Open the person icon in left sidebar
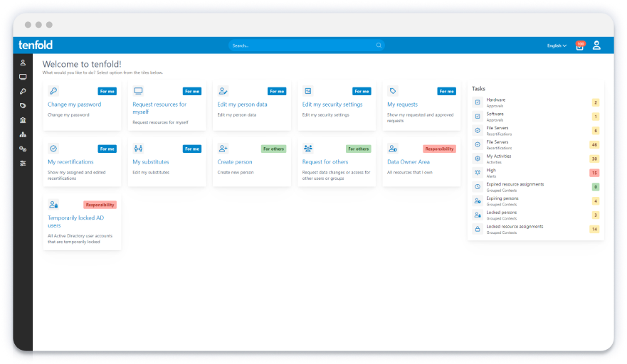 tap(23, 63)
